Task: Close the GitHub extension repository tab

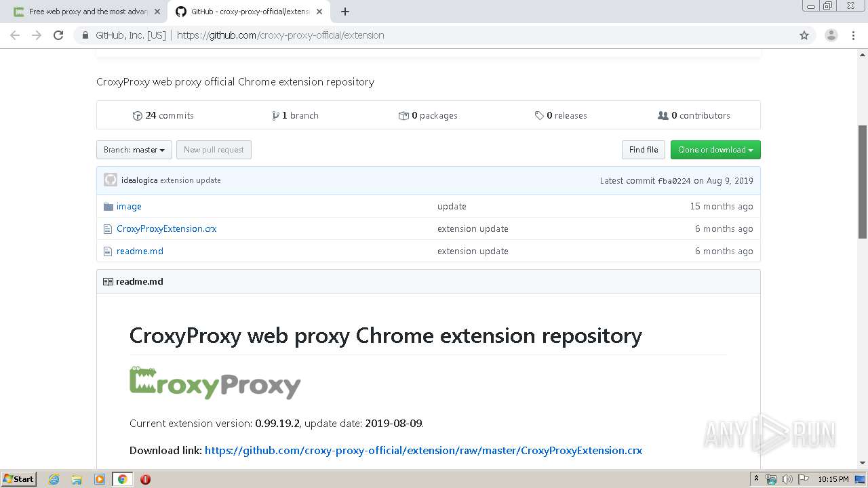Action: coord(320,12)
